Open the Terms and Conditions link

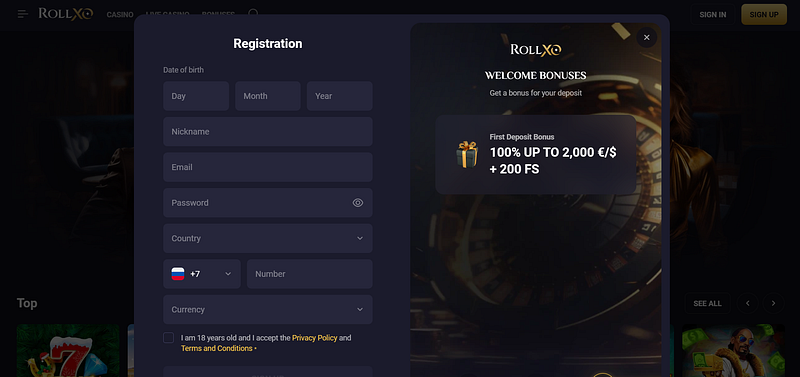tap(217, 348)
